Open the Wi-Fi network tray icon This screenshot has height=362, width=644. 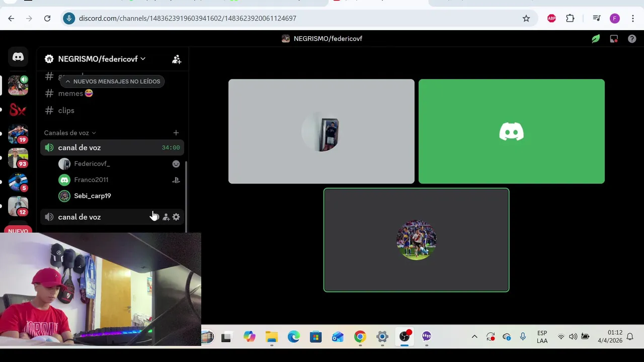(561, 337)
